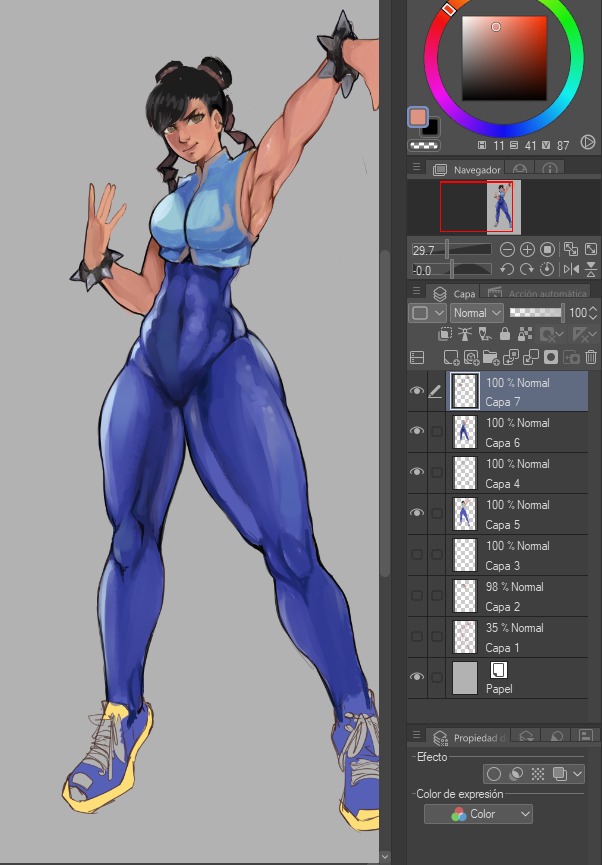This screenshot has height=865, width=602.
Task: Select the black sub color swatch
Action: coord(431,129)
